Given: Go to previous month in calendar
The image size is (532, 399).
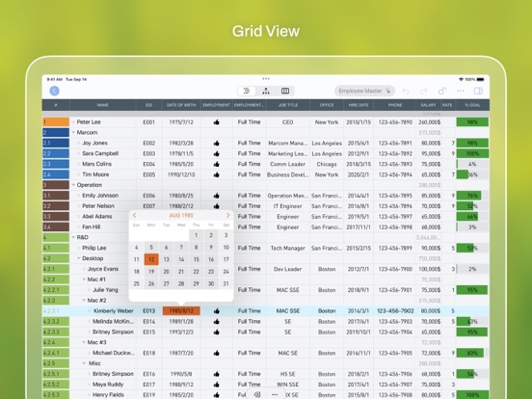Looking at the screenshot, I should (135, 215).
